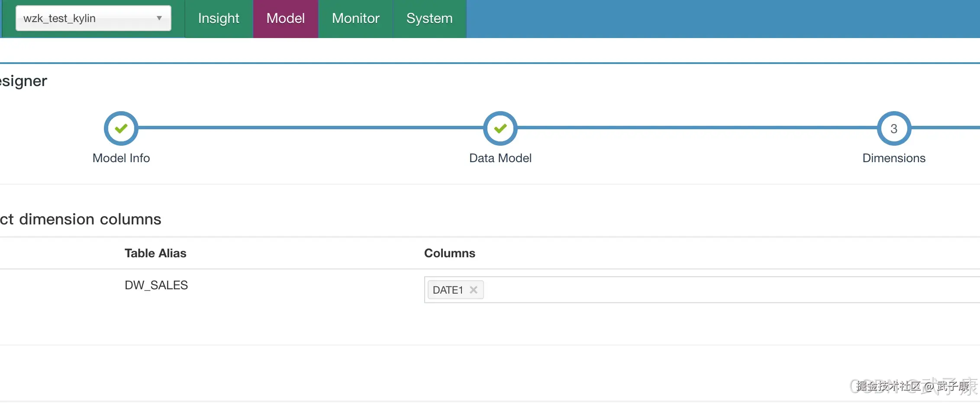Click the Data Model step label
980x403 pixels.
[500, 158]
